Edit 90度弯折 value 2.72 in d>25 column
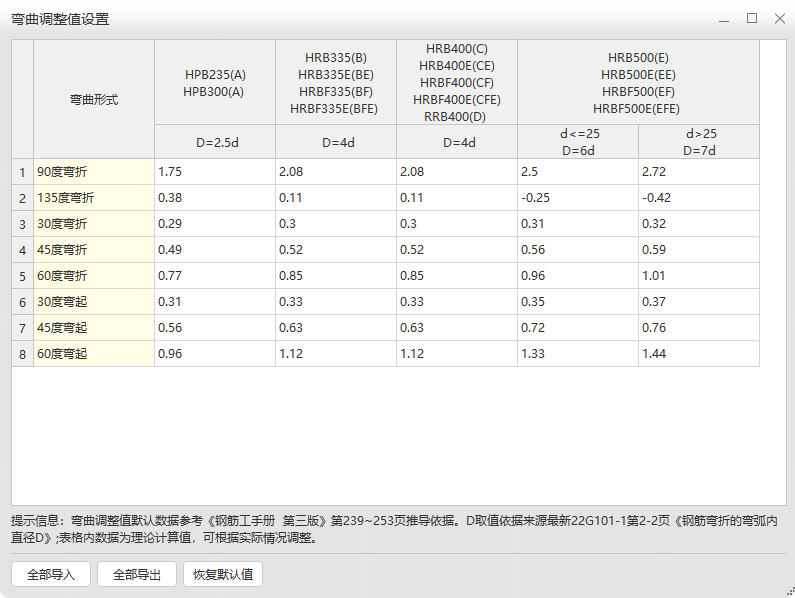 click(699, 171)
